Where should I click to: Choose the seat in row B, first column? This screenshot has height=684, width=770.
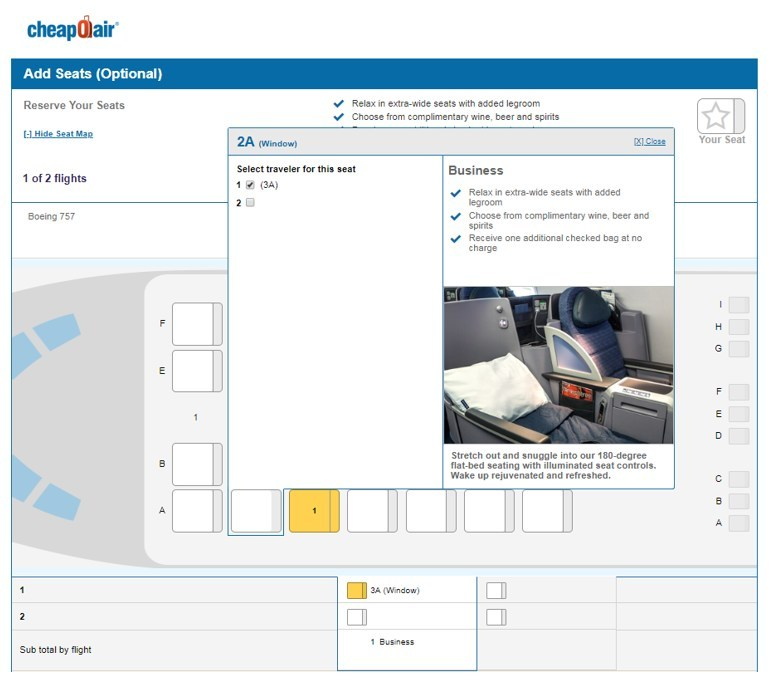pos(197,464)
